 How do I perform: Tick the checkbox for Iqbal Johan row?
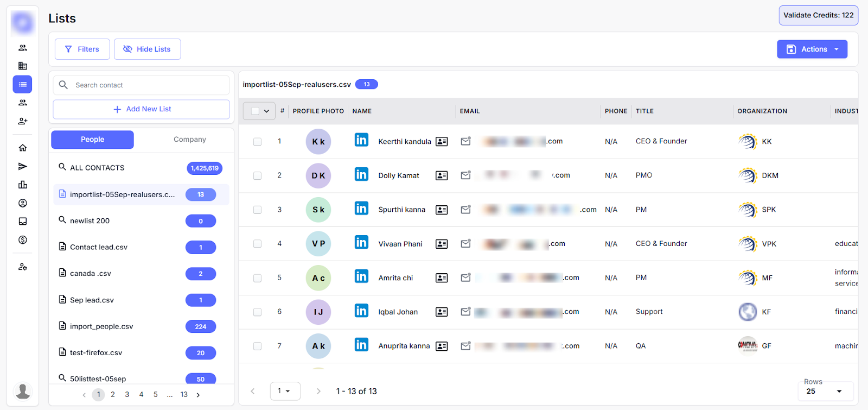(257, 312)
